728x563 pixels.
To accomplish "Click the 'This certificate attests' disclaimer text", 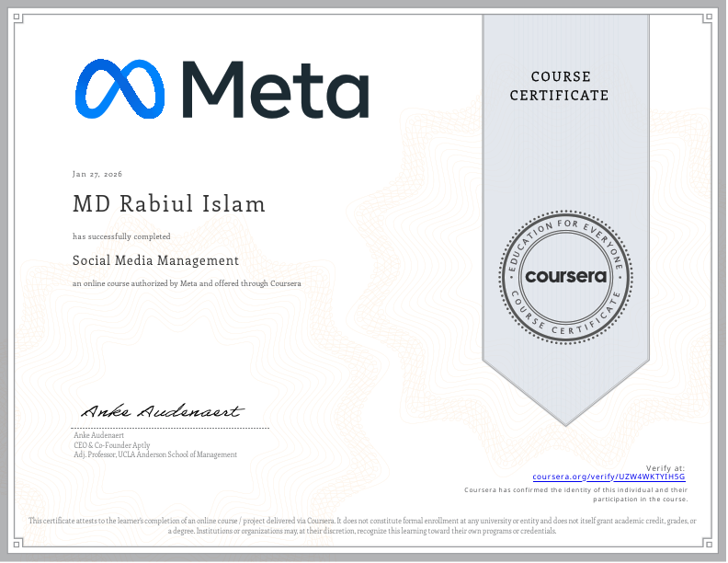I will pyautogui.click(x=362, y=525).
